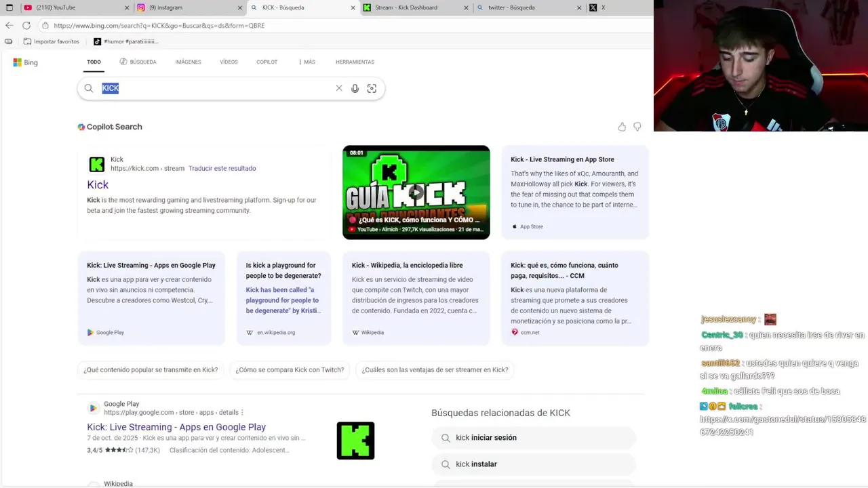Click '¿Qué contenido popular se transmite en Kick?'
The height and width of the screenshot is (488, 868).
(x=151, y=370)
